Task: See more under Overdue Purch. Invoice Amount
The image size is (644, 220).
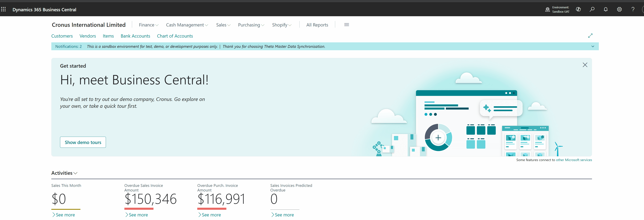Action: click(x=209, y=215)
